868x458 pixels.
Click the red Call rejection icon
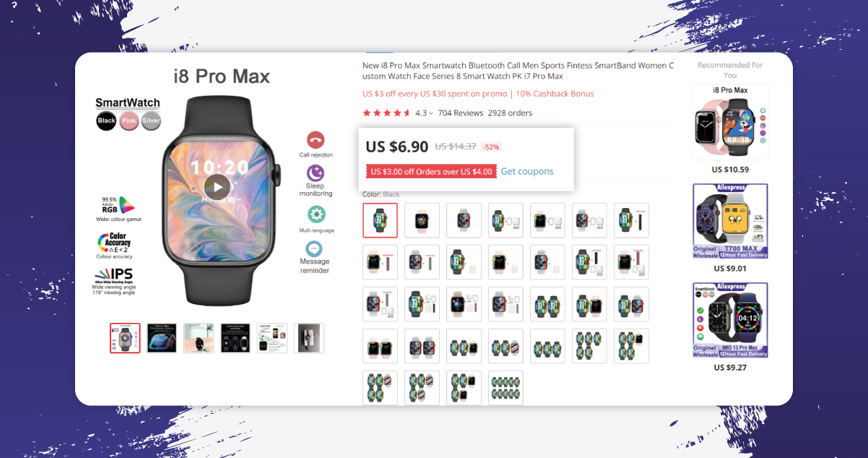point(316,140)
